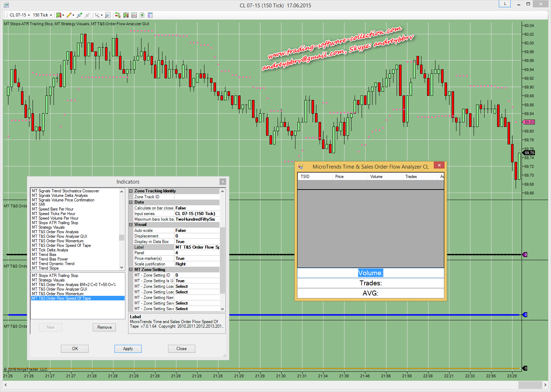Open the chart style candlestick icon

coord(59,15)
